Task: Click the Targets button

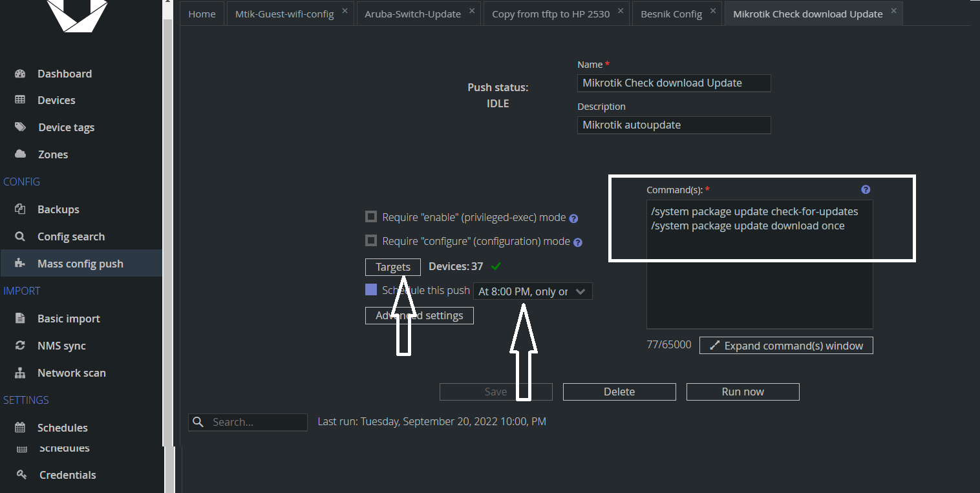Action: [x=393, y=267]
